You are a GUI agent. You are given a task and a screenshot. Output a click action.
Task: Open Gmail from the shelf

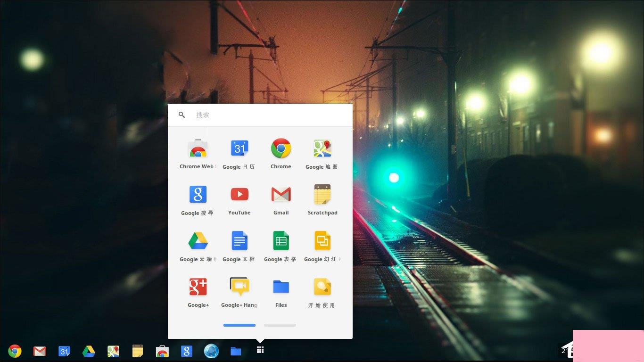(40, 351)
